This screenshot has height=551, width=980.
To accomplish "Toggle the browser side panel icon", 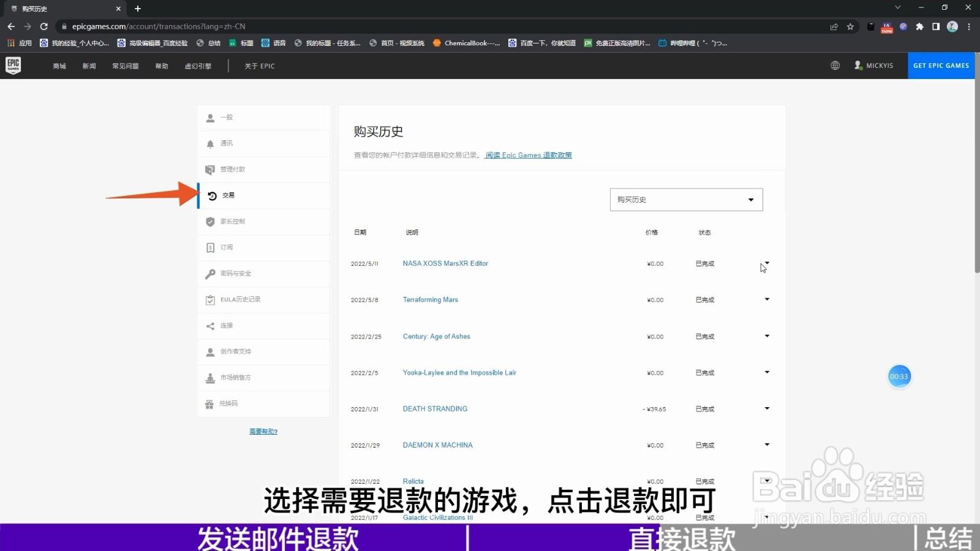I will pyautogui.click(x=936, y=26).
